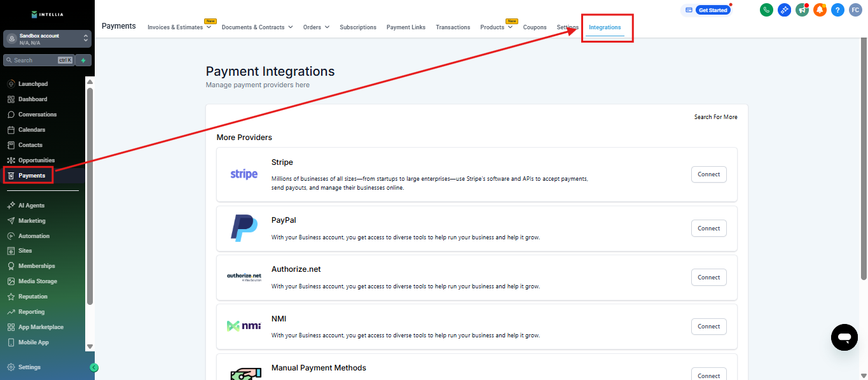Image resolution: width=868 pixels, height=380 pixels.
Task: Open the blue sparkle AI assistant icon
Action: coord(784,10)
